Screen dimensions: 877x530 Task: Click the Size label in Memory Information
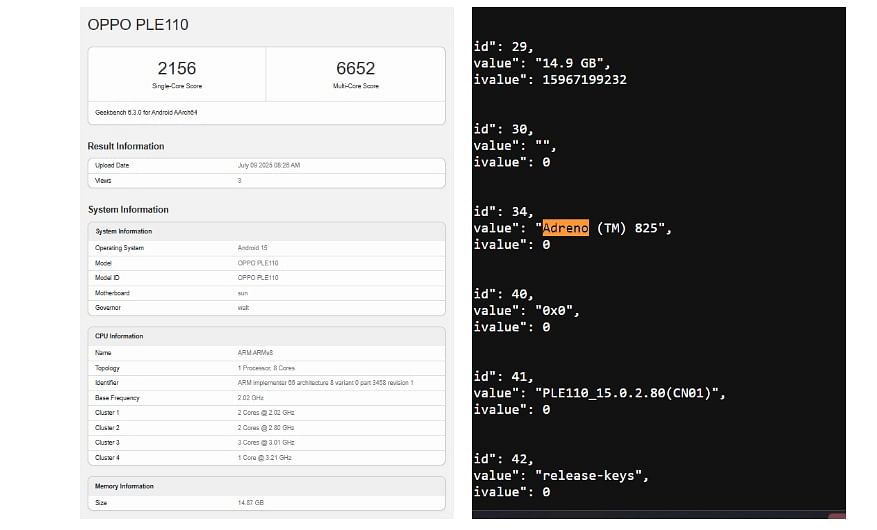click(x=101, y=503)
